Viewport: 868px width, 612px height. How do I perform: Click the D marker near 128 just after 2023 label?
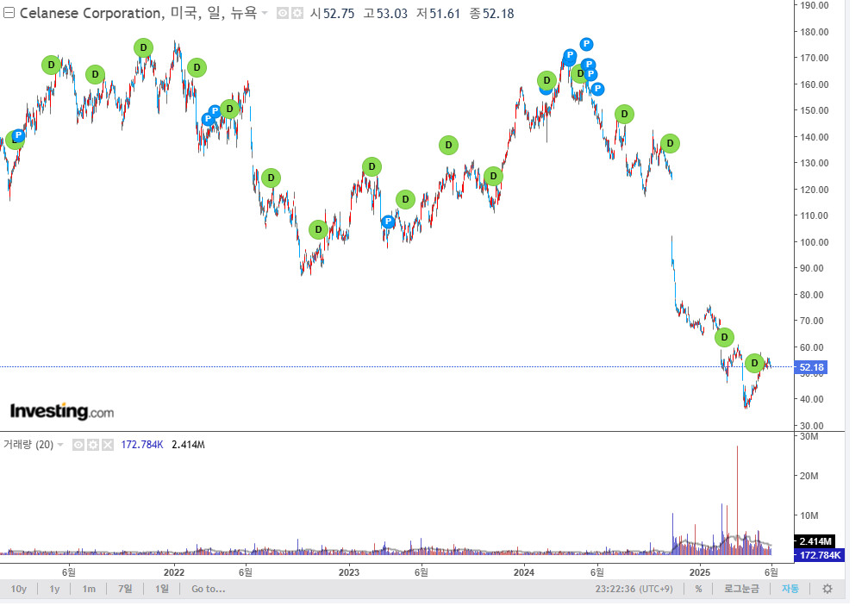(x=372, y=166)
